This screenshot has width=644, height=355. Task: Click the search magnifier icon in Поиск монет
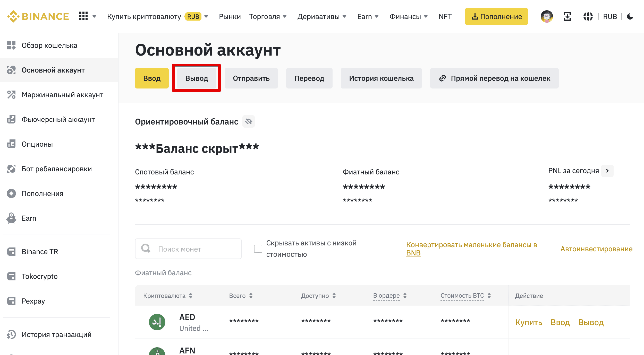[146, 248]
